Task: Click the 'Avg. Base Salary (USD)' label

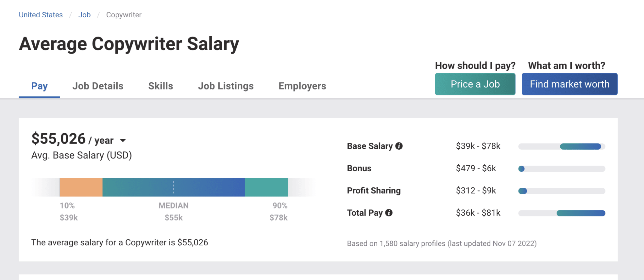Action: (x=81, y=155)
